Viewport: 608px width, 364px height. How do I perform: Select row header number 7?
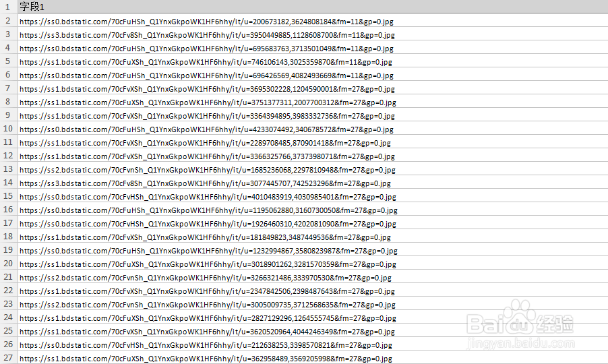9,88
